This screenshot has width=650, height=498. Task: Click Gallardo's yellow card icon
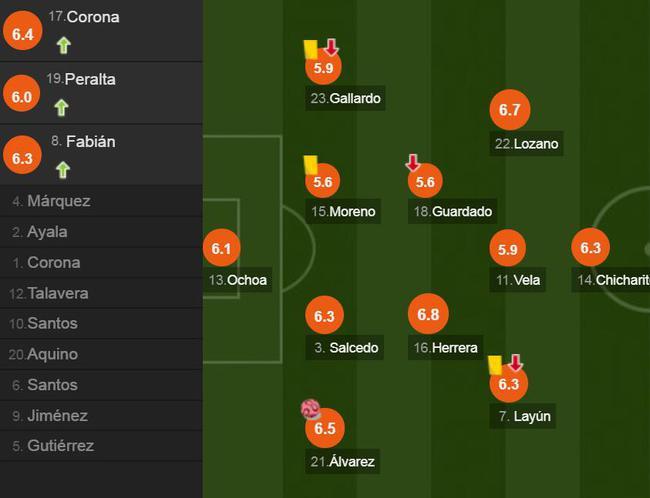(x=310, y=49)
